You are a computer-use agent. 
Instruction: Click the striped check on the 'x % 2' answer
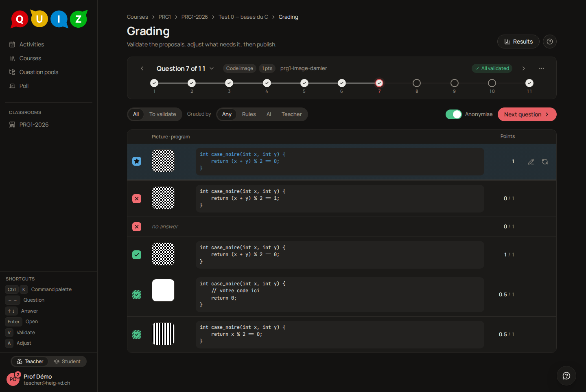(x=137, y=335)
